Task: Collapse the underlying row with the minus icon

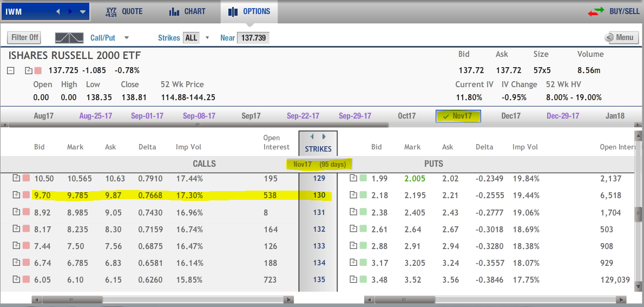Action: [11, 70]
